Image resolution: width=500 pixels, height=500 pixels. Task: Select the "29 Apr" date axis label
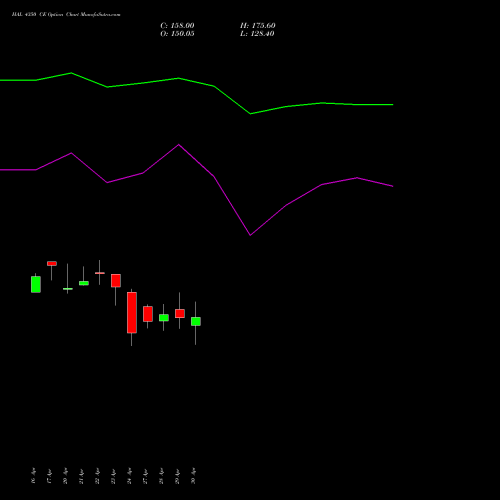tap(177, 476)
